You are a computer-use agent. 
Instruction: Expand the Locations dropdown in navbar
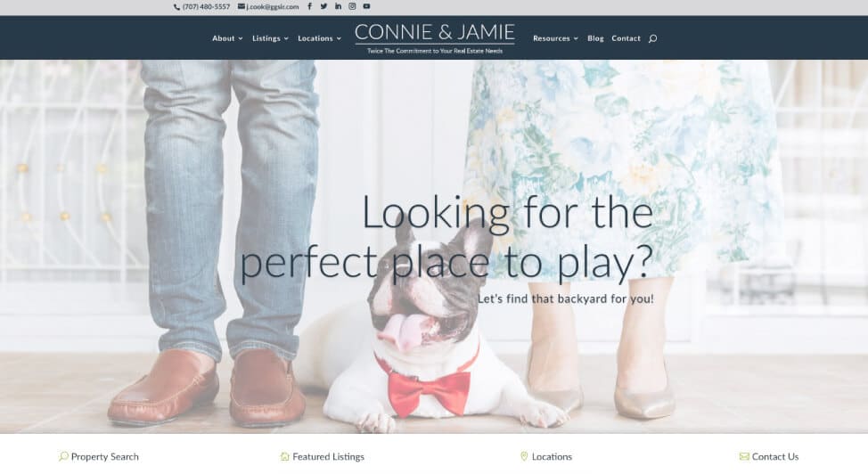pos(319,39)
